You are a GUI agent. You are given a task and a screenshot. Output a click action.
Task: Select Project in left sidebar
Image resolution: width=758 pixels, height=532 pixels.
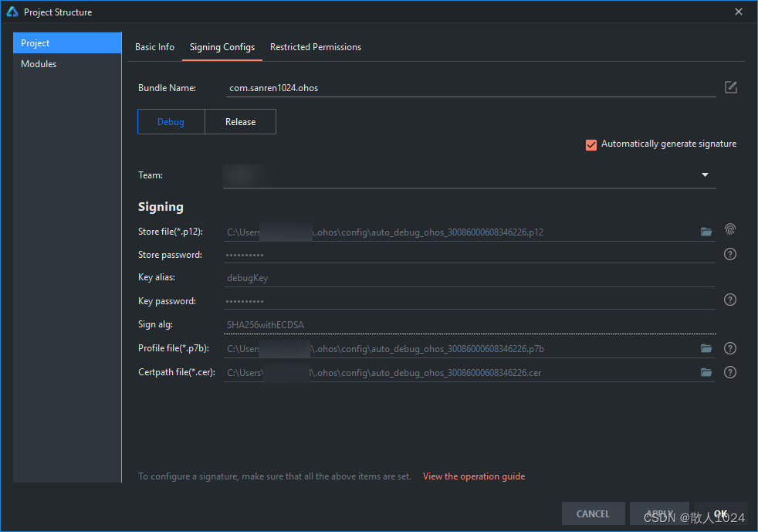pyautogui.click(x=67, y=43)
